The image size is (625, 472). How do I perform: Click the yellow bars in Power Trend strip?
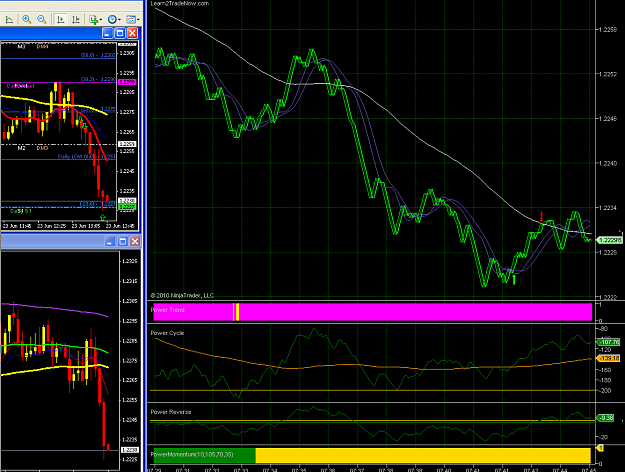tap(236, 312)
